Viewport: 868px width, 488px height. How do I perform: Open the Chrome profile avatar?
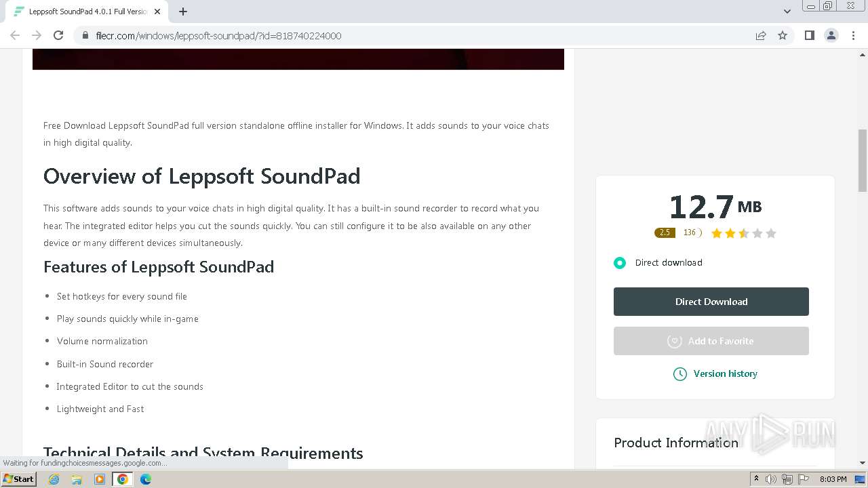(x=831, y=35)
